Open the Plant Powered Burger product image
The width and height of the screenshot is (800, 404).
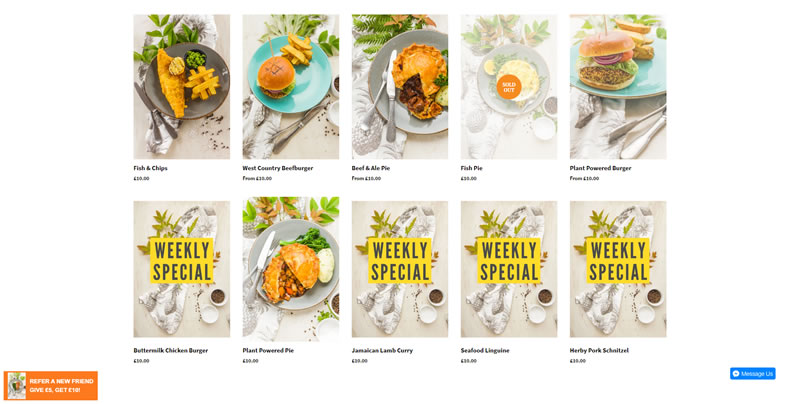[x=618, y=87]
